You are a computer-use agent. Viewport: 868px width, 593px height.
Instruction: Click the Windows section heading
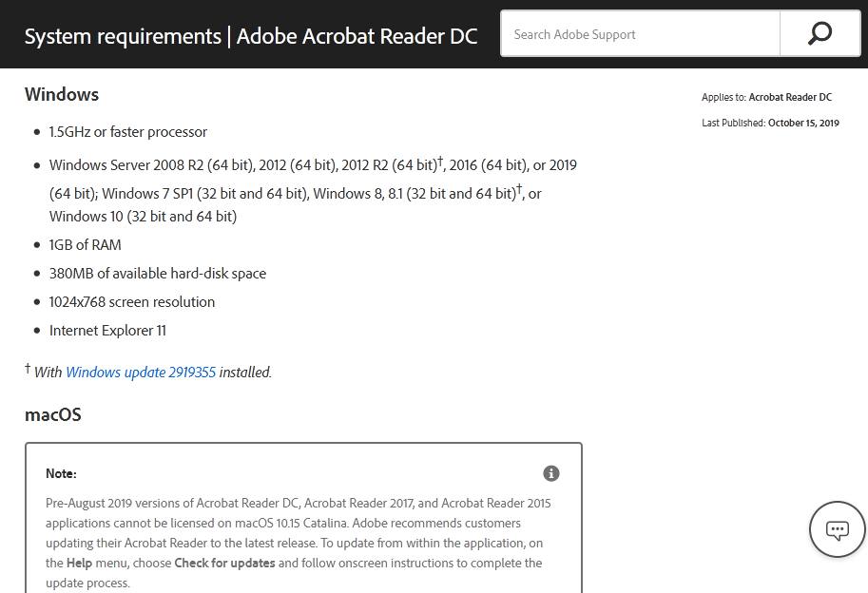point(61,94)
